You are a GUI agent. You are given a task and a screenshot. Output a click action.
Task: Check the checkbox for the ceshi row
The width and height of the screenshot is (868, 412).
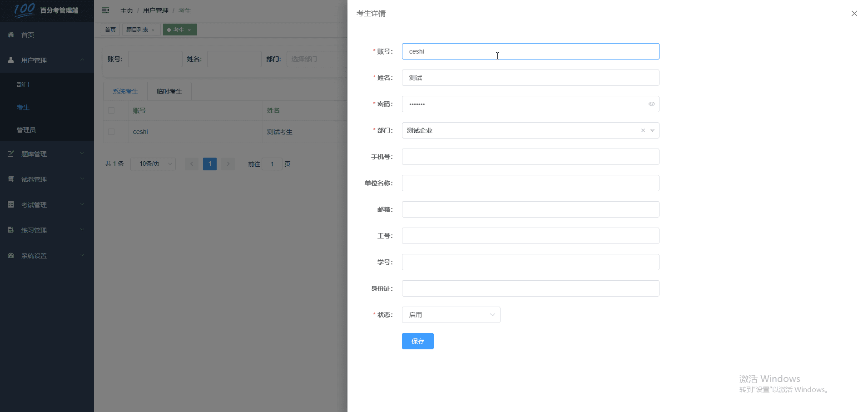click(x=111, y=132)
